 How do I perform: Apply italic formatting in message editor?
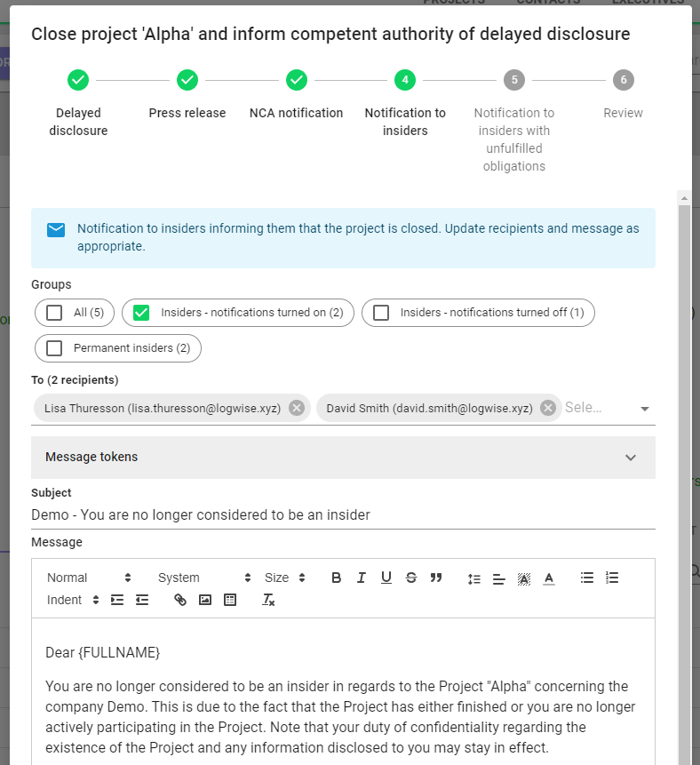tap(361, 578)
